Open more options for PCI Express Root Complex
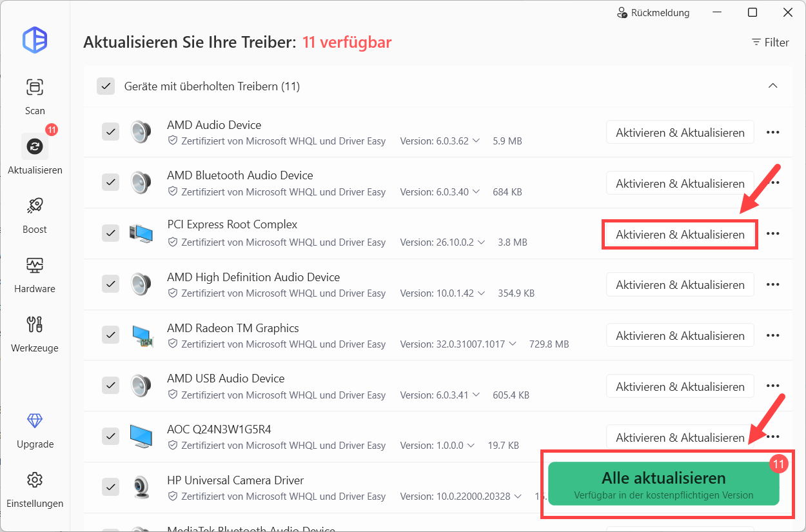Image resolution: width=806 pixels, height=532 pixels. 772,233
